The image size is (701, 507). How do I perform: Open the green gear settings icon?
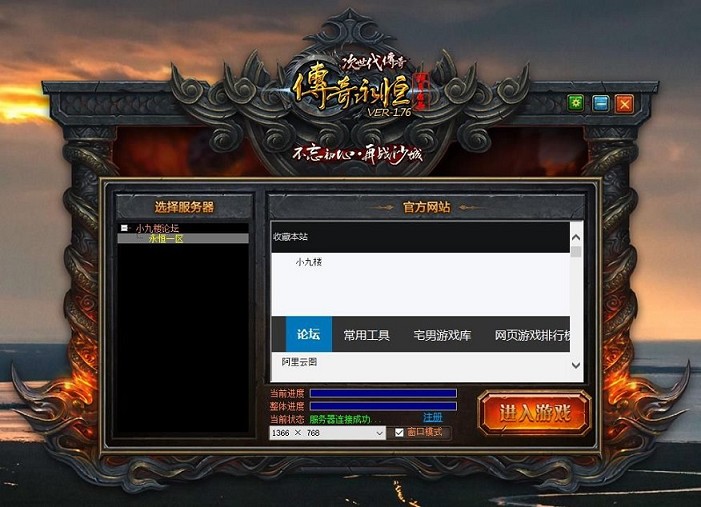pyautogui.click(x=576, y=103)
